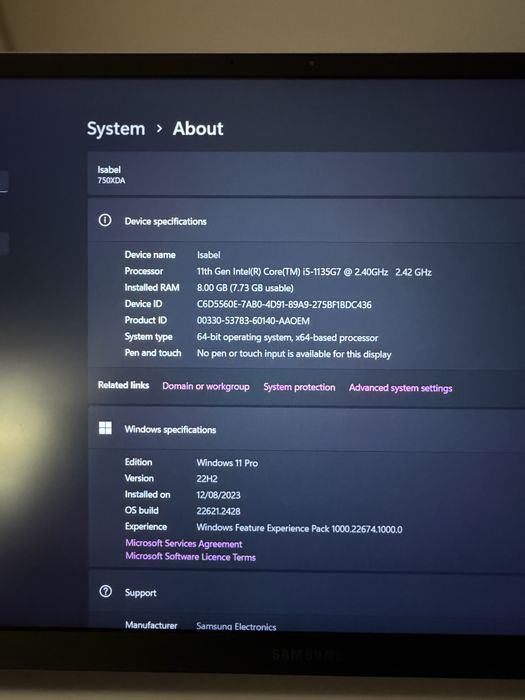This screenshot has width=525, height=700.
Task: Click the About heading text
Action: [x=198, y=129]
